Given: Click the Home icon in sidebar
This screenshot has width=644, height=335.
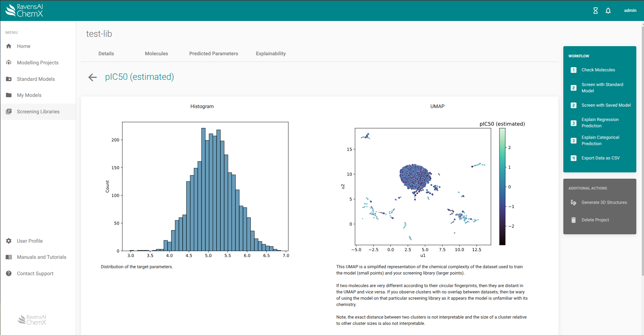Looking at the screenshot, I should [9, 46].
